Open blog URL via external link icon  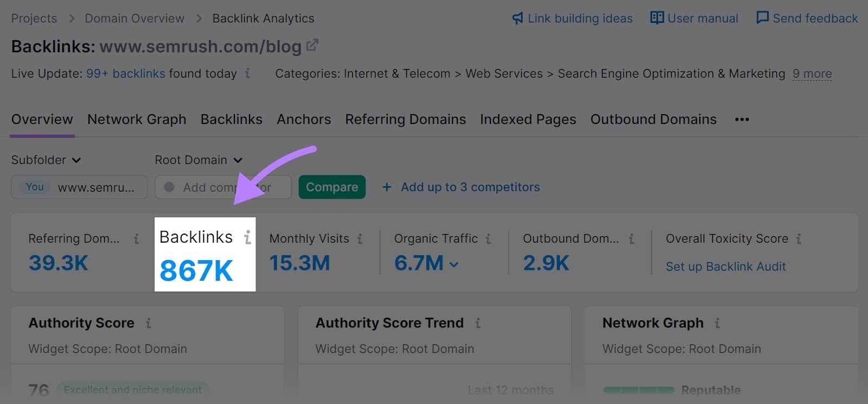coord(311,46)
